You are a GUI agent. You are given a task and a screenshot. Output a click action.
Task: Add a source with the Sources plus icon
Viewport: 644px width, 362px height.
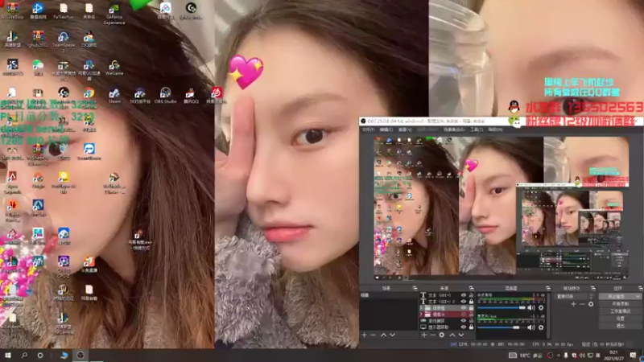[x=424, y=335]
